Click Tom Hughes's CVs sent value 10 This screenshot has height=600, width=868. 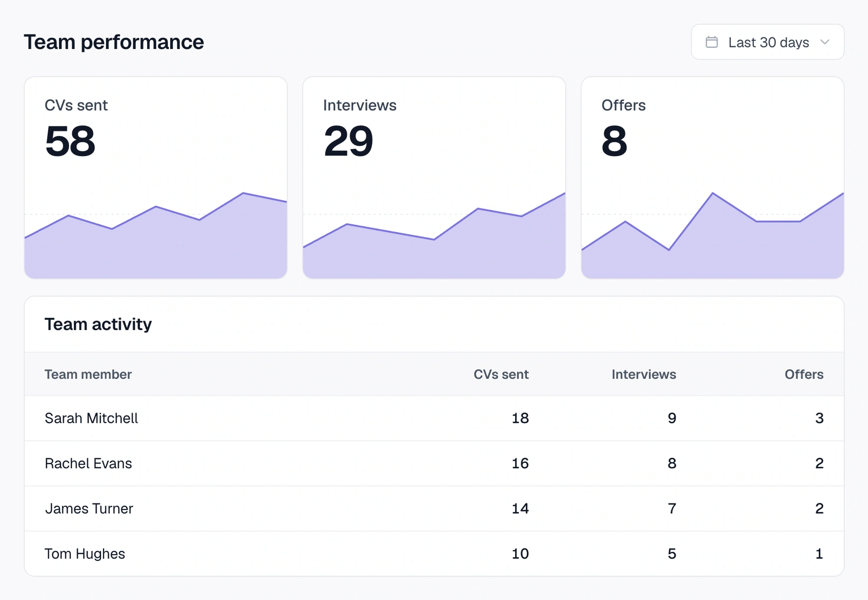(520, 554)
